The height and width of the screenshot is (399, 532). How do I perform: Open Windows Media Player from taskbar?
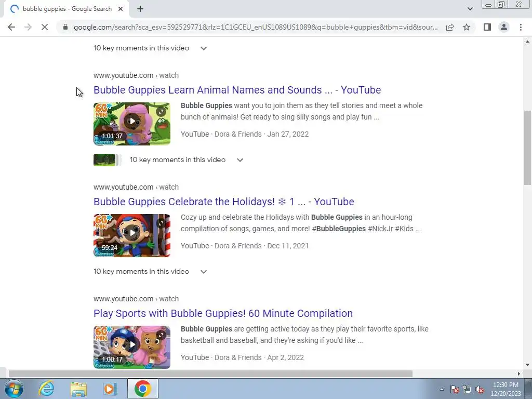[109, 389]
